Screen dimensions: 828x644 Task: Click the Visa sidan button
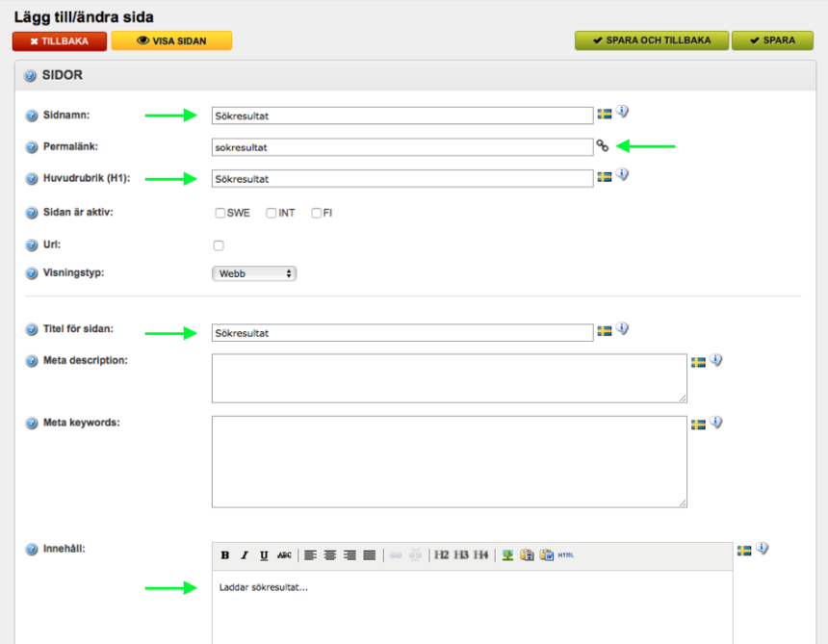[171, 41]
